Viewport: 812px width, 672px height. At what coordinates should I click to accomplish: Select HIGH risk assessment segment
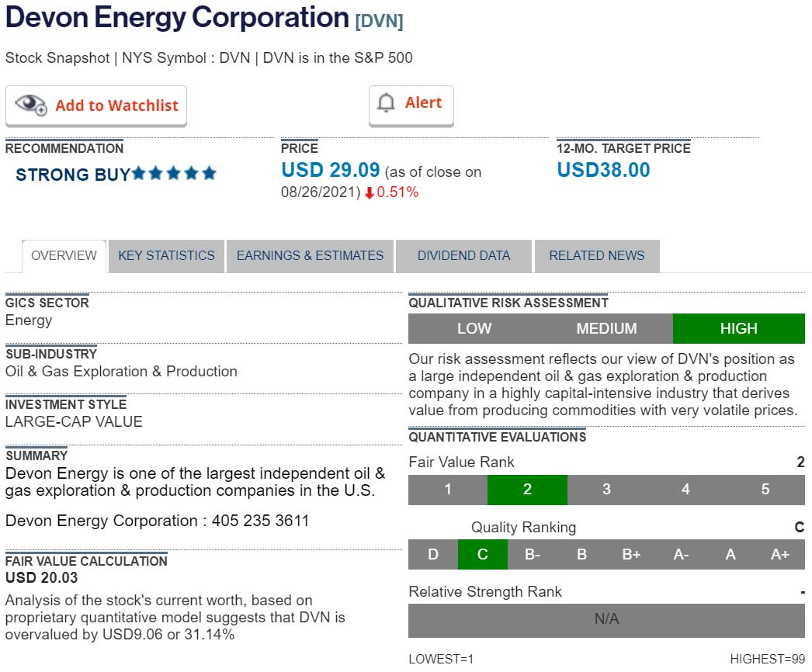pyautogui.click(x=738, y=329)
